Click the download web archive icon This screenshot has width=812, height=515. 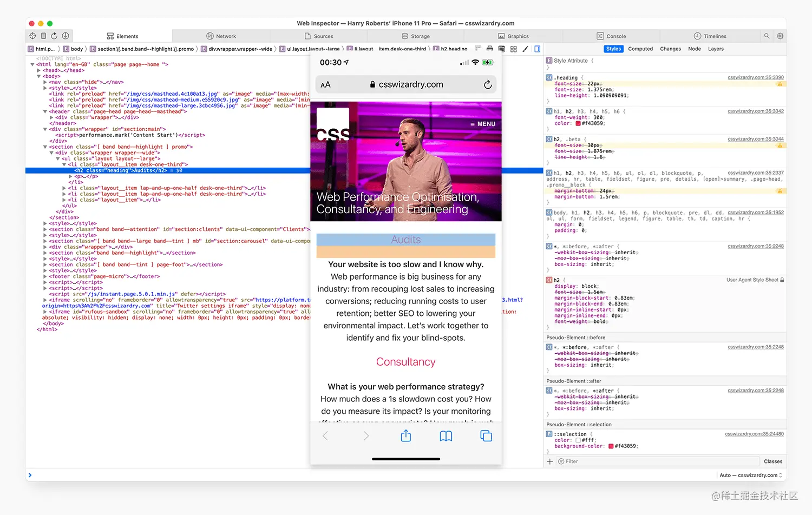coord(66,36)
